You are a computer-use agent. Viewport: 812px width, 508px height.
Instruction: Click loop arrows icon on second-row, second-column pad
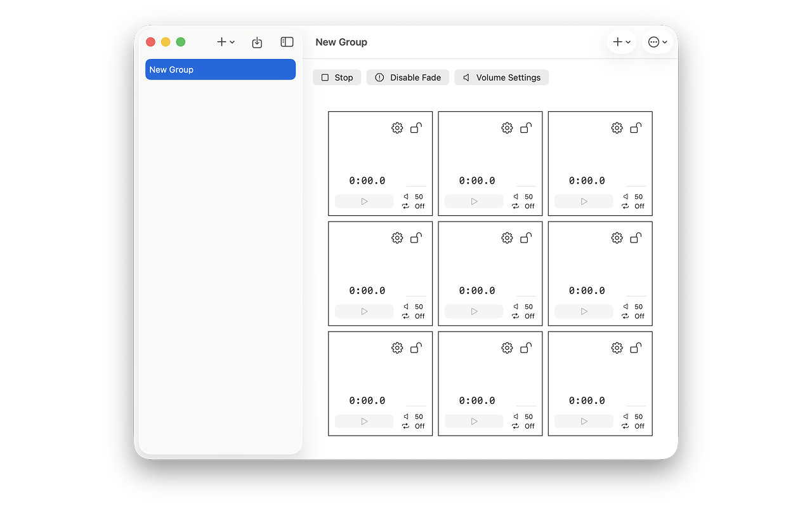coord(515,316)
